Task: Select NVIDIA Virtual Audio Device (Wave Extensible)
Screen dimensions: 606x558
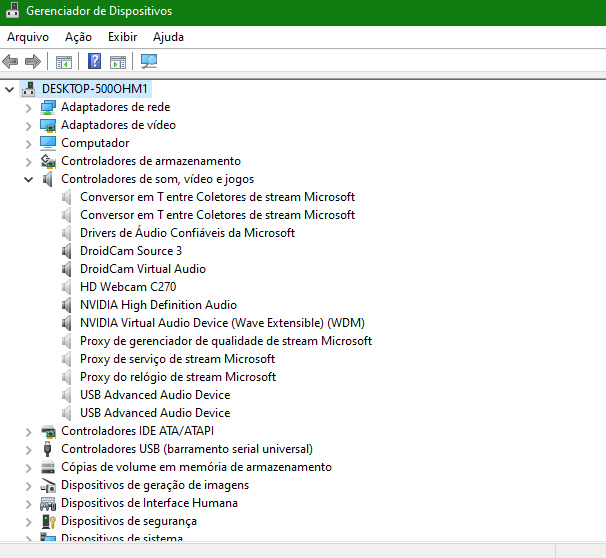Action: coord(222,323)
